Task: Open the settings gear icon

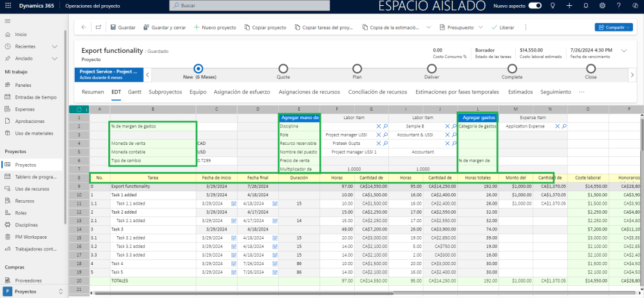Action: point(601,5)
